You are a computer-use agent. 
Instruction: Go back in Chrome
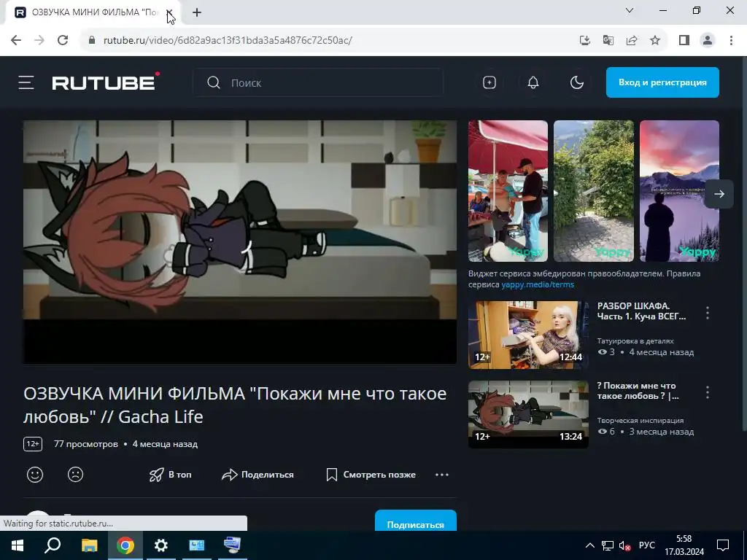(16, 40)
